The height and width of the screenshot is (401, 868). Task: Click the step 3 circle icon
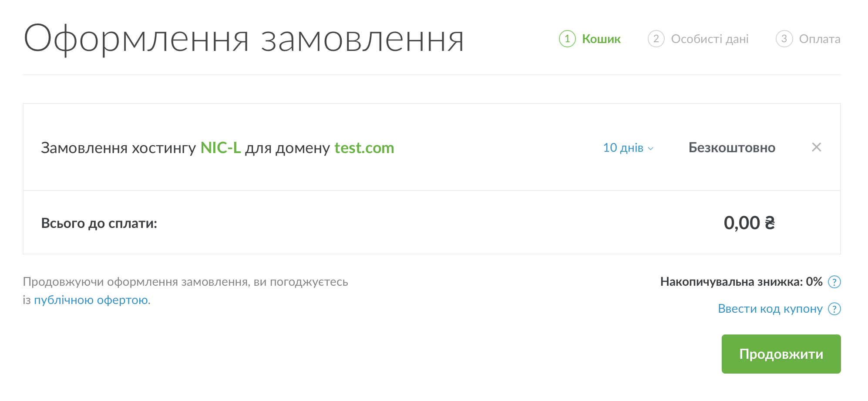[784, 39]
